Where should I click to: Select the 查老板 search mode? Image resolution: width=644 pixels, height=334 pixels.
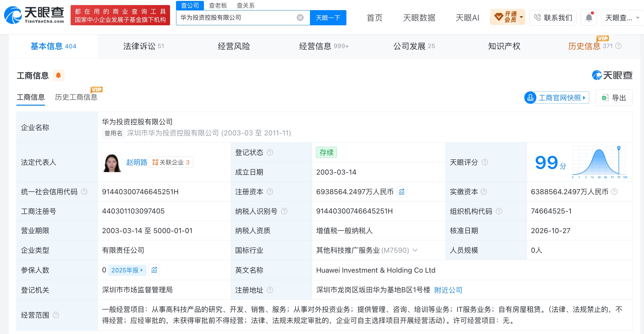pyautogui.click(x=218, y=5)
